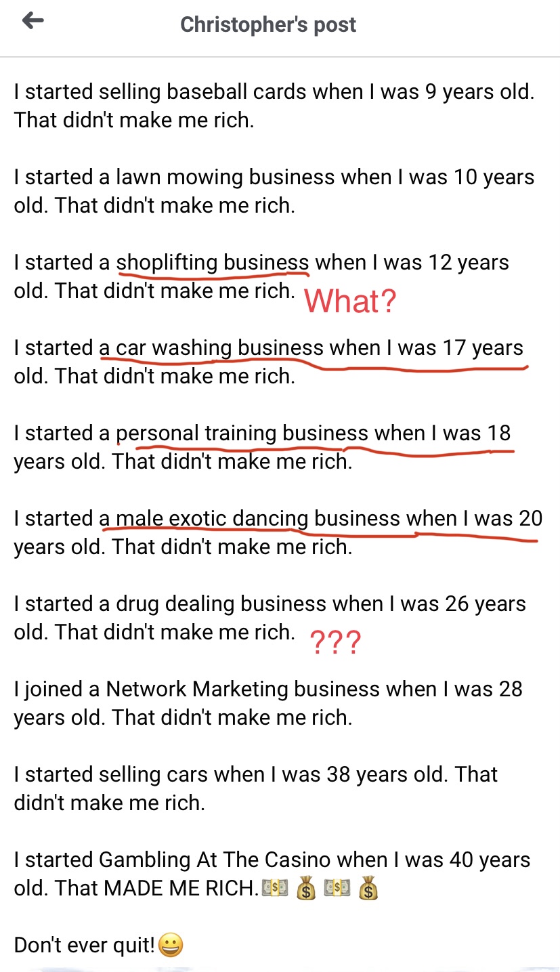Tap the selling baseball cards paragraph
The height and width of the screenshot is (972, 560).
(x=274, y=106)
